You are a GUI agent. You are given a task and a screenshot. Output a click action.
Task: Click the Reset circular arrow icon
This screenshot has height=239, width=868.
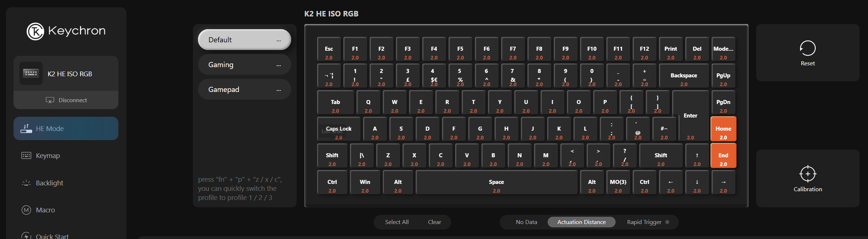[808, 48]
